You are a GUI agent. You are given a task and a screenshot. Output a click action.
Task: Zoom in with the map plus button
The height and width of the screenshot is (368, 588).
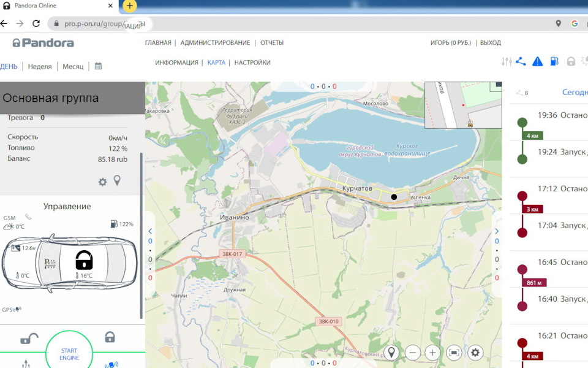point(432,353)
